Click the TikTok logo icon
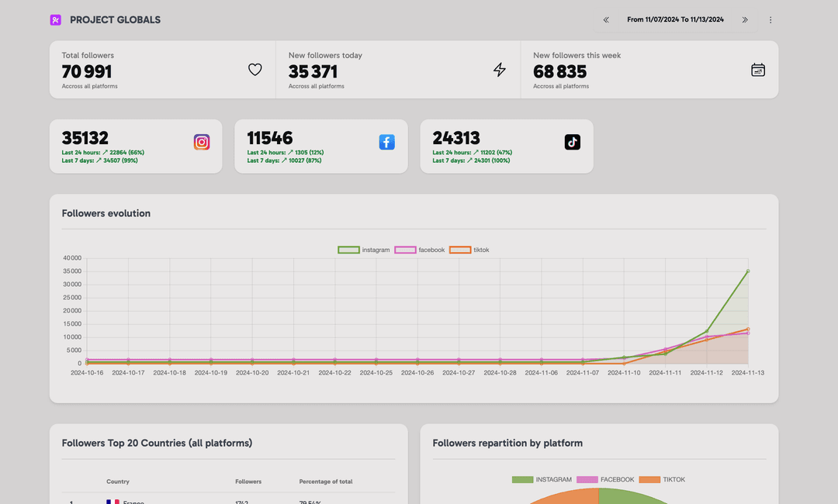 tap(572, 142)
